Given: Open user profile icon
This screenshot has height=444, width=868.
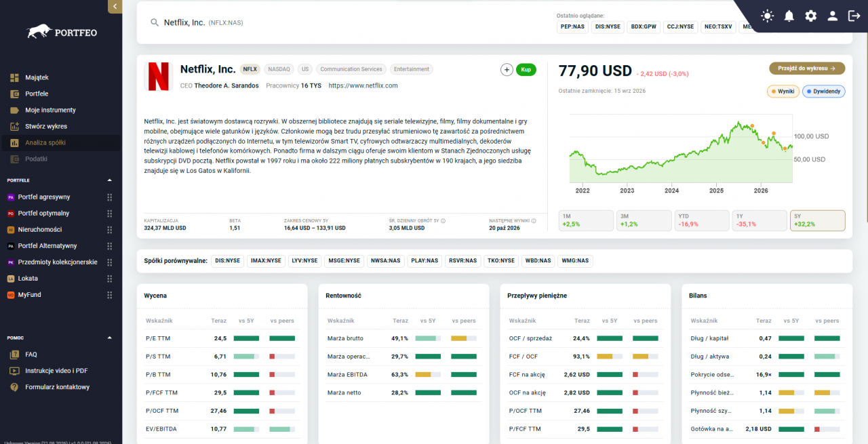Looking at the screenshot, I should (832, 16).
